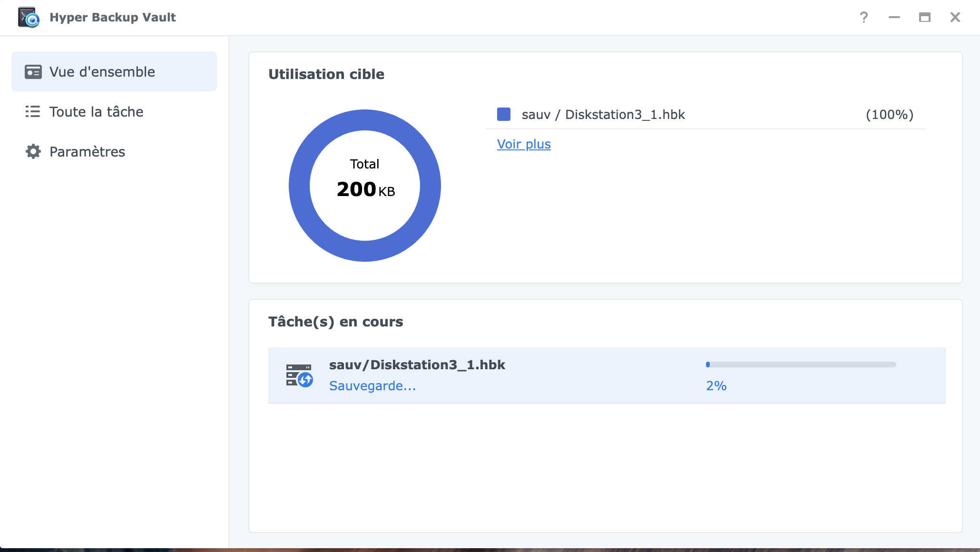Screen dimensions: 980x552
Task: Click the Toute la tâche list icon
Action: click(x=33, y=112)
